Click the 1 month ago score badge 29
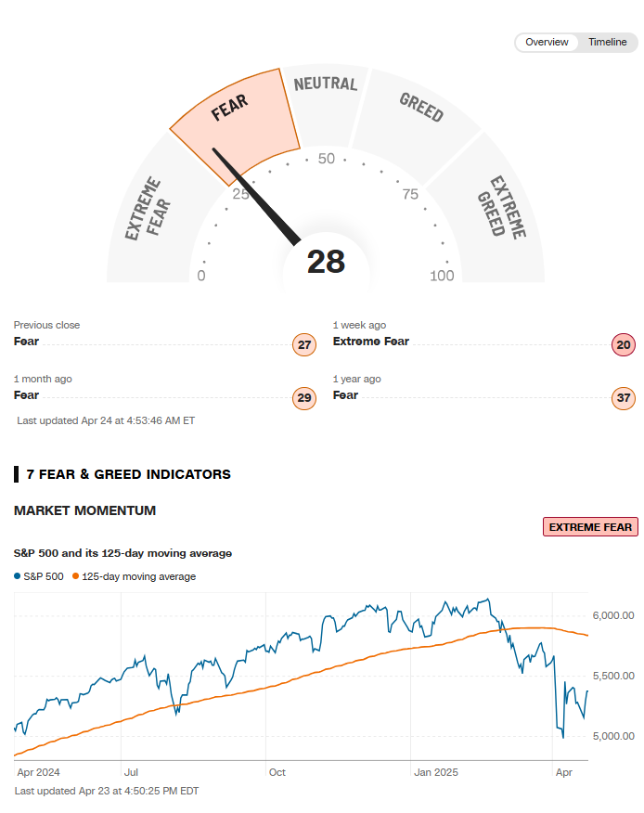The height and width of the screenshot is (813, 644). click(x=304, y=399)
